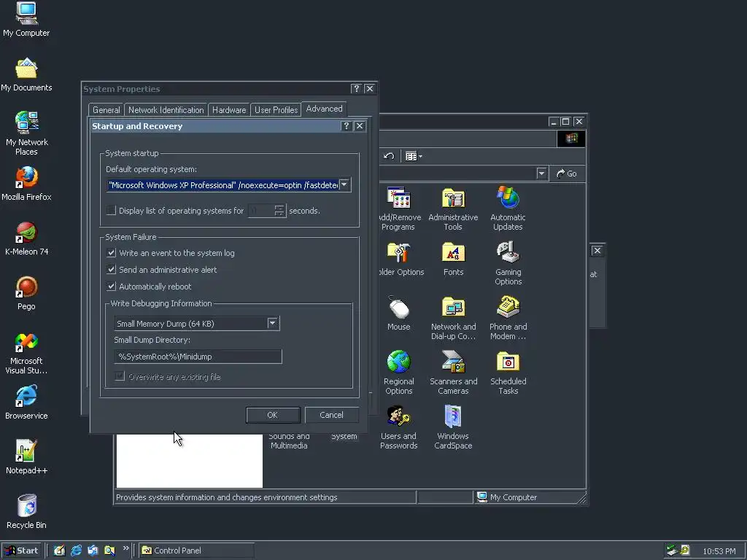Select My Documents desktop icon
This screenshot has height=560, width=747.
click(26, 74)
